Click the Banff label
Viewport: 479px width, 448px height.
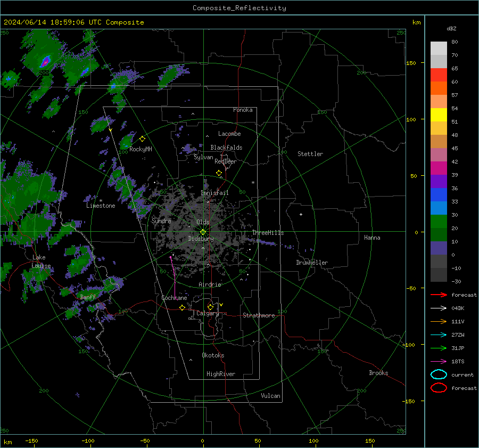coord(88,297)
